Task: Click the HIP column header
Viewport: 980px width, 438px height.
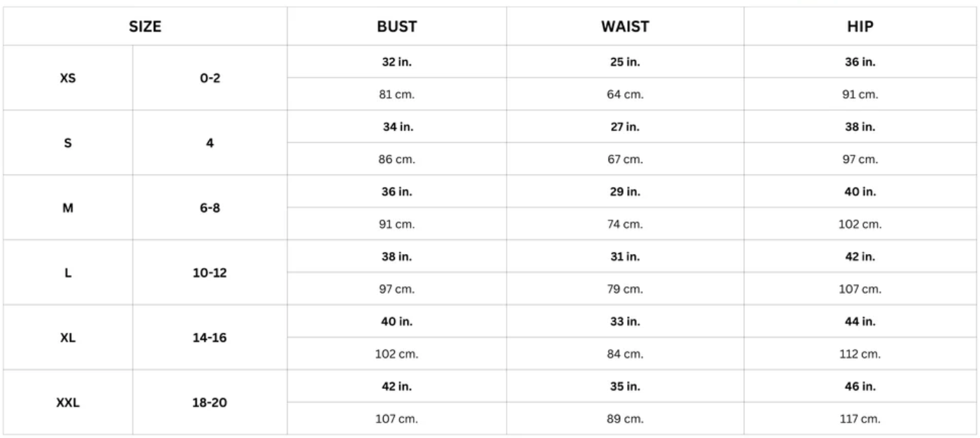Action: pyautogui.click(x=860, y=27)
